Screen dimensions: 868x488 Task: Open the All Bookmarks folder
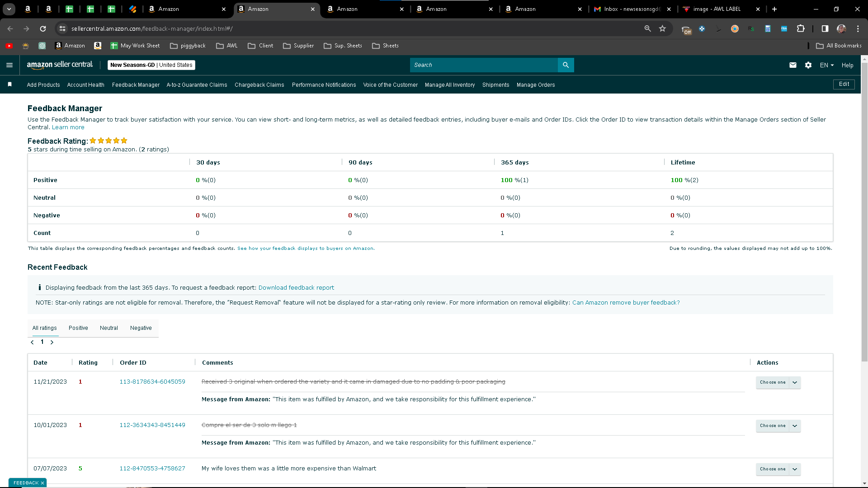tap(839, 46)
